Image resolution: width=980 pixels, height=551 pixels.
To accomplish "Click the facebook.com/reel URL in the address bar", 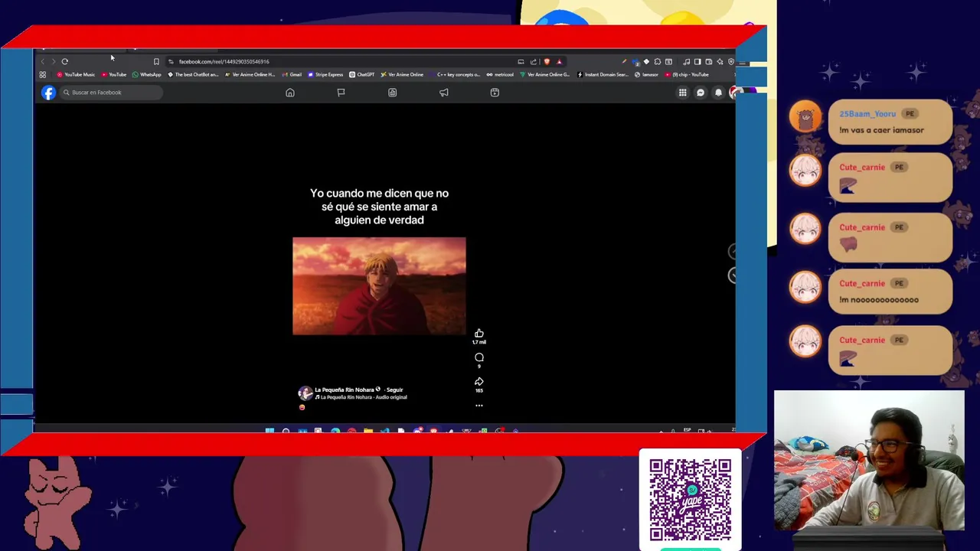I will (224, 61).
